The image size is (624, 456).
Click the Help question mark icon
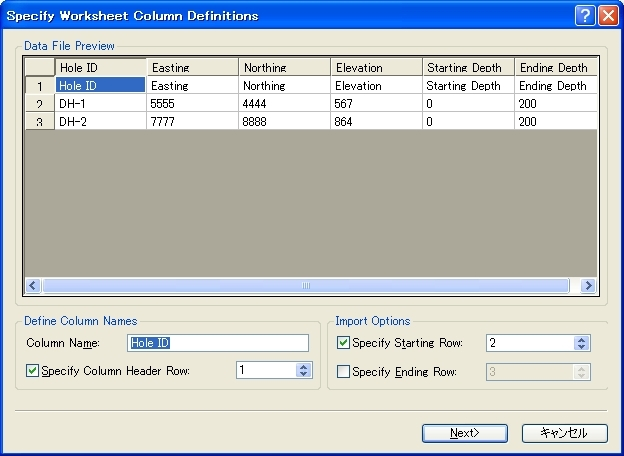click(585, 15)
